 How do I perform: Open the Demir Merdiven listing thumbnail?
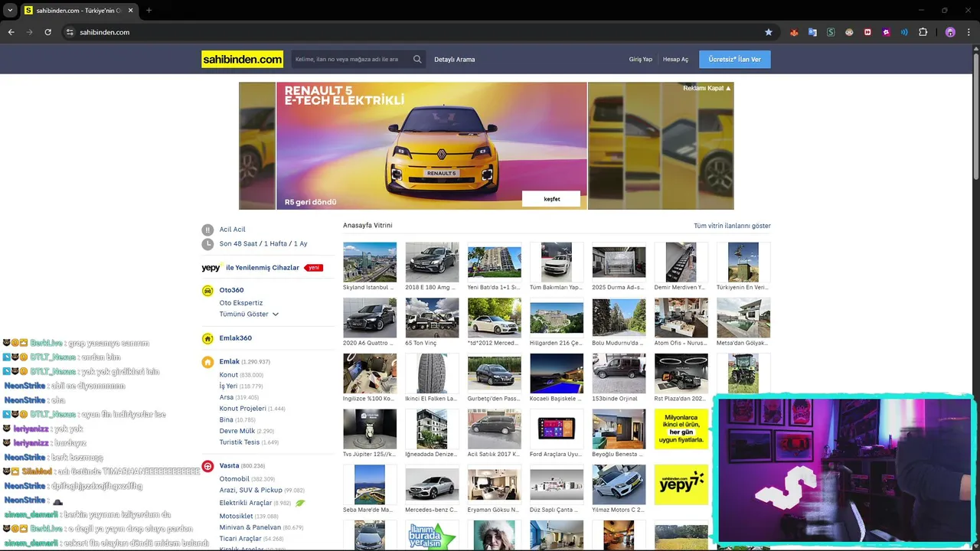(x=681, y=262)
